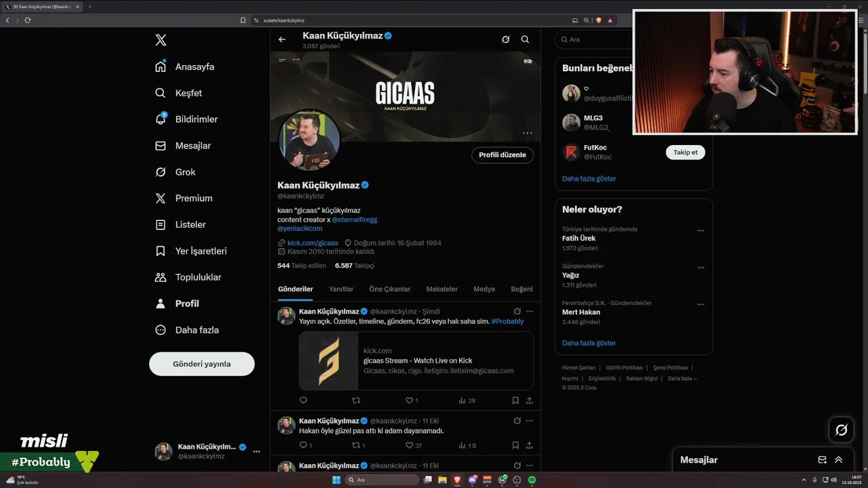Share the 'Hakan öyle güzel' post
Screen dimensions: 868x488
[x=530, y=445]
